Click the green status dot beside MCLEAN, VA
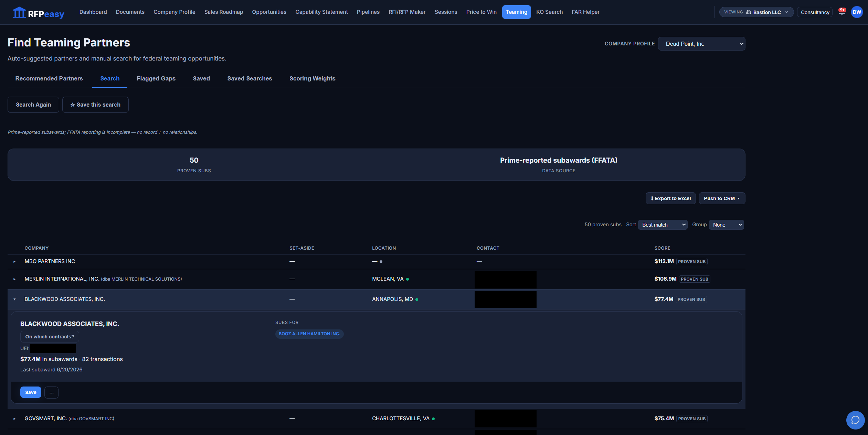The image size is (868, 435). pyautogui.click(x=407, y=279)
